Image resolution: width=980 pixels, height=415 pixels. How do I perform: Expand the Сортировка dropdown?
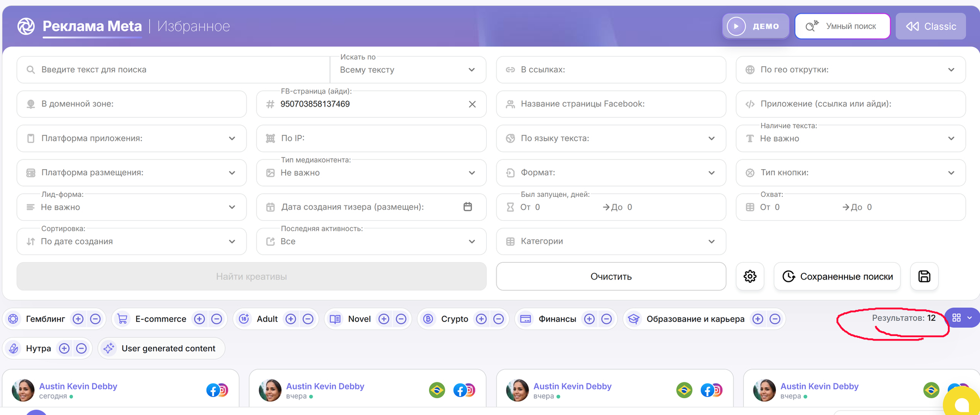point(132,241)
